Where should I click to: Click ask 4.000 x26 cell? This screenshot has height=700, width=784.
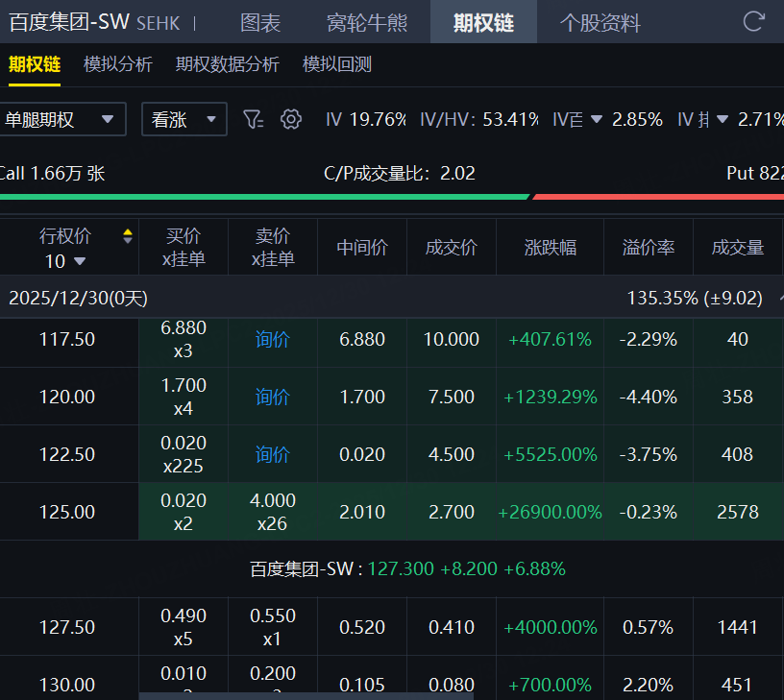point(273,512)
